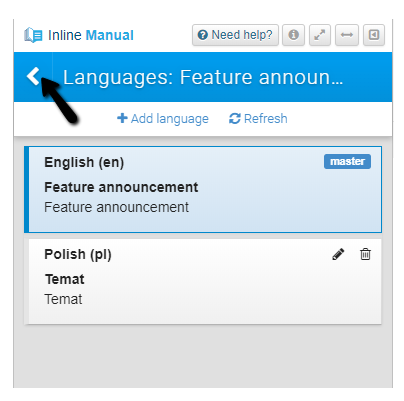
Task: Click Add language link
Action: coord(163,118)
